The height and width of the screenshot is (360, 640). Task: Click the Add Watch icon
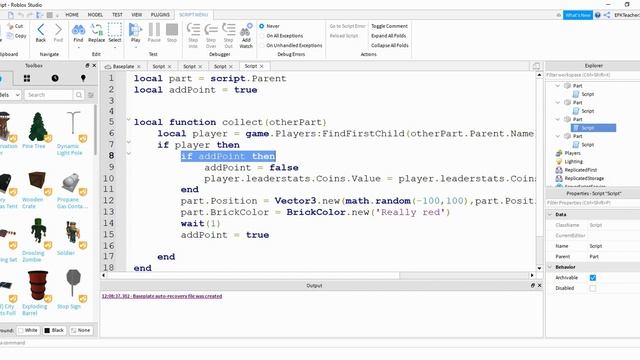(246, 30)
